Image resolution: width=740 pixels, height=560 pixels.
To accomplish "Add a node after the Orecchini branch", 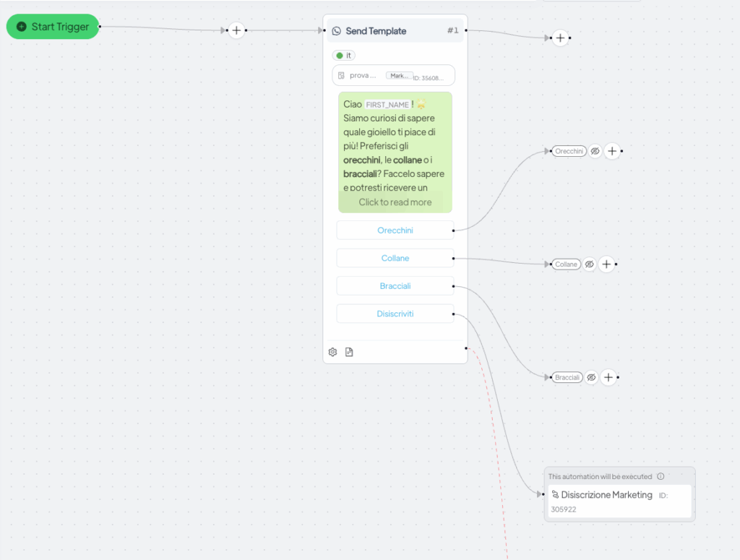I will click(x=612, y=151).
